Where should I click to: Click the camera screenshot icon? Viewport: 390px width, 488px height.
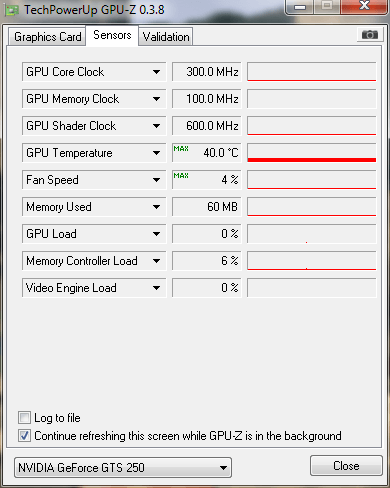(370, 34)
